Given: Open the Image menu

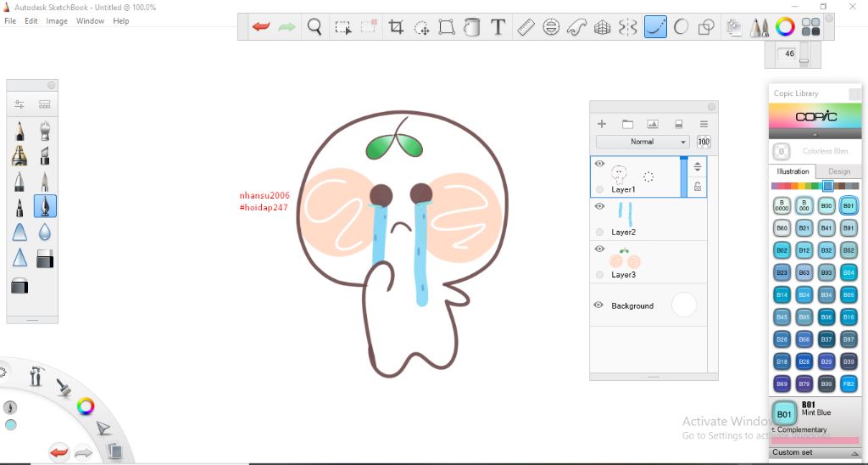Looking at the screenshot, I should point(57,21).
